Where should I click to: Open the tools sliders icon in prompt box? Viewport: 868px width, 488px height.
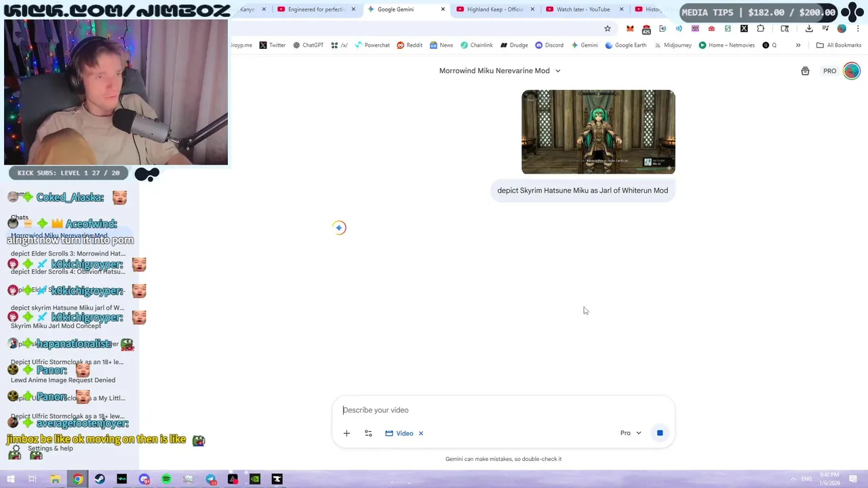(368, 433)
